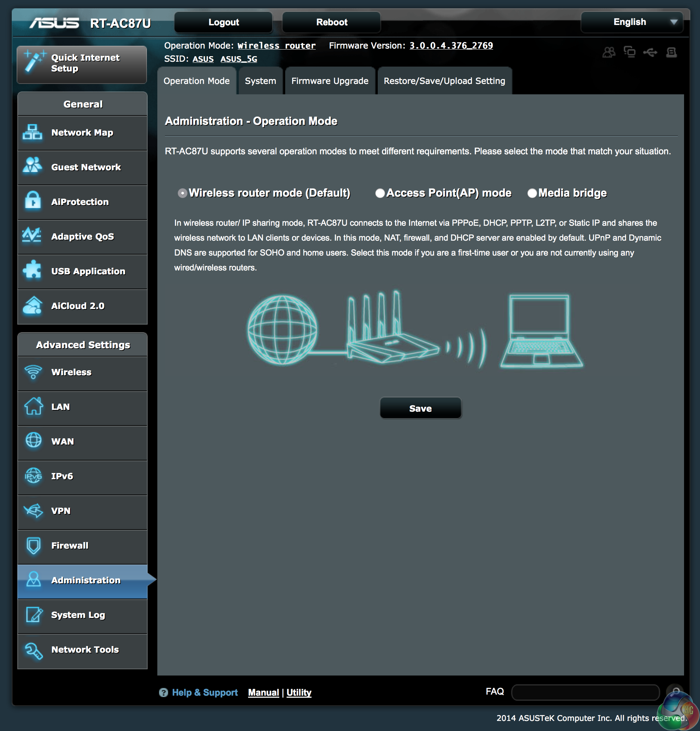
Task: Click the ASUS_5G SSID link
Action: (238, 59)
